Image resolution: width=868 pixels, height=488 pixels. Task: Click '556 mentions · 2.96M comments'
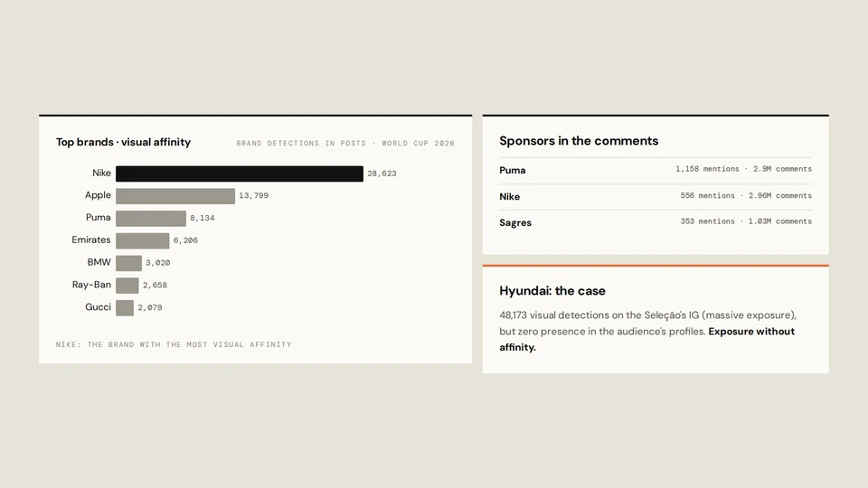tap(746, 196)
